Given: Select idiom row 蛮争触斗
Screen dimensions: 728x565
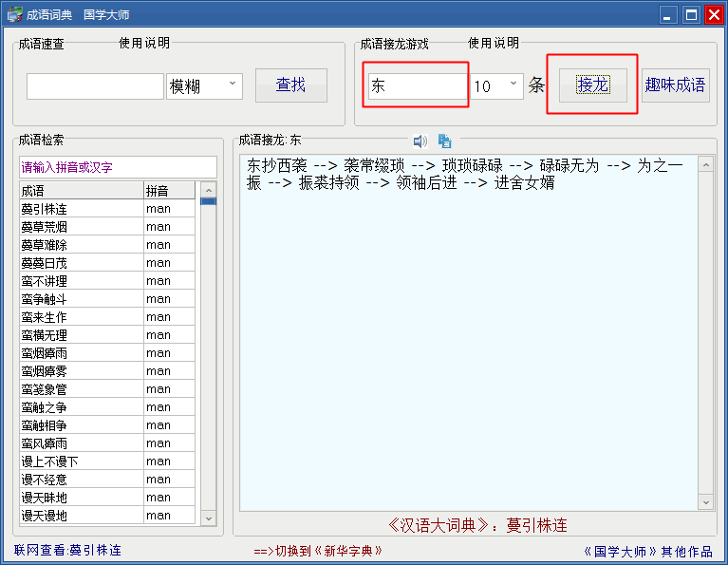Looking at the screenshot, I should pos(107,299).
